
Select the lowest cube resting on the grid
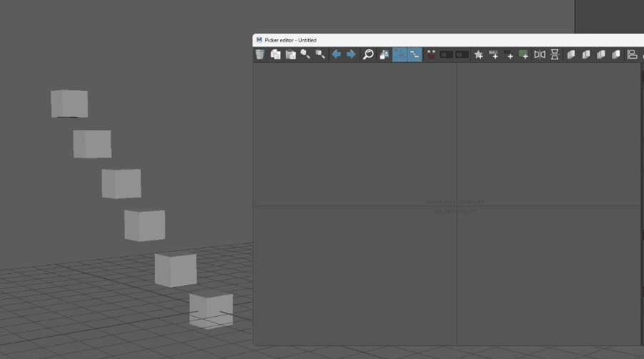211,310
